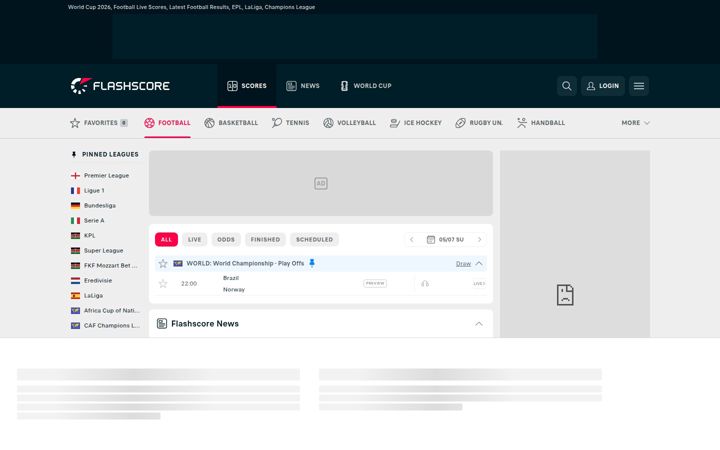Image resolution: width=720 pixels, height=450 pixels.
Task: Click the Kenya flag beside KPL
Action: (x=75, y=236)
